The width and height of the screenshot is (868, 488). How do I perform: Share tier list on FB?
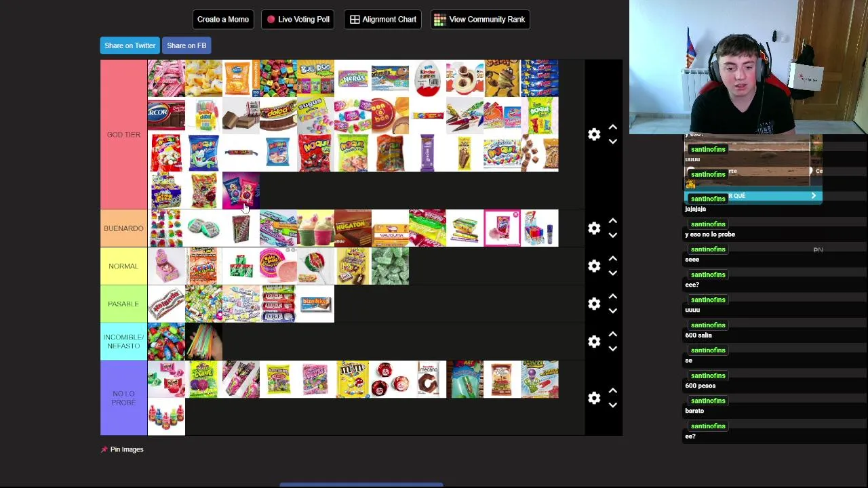(186, 45)
